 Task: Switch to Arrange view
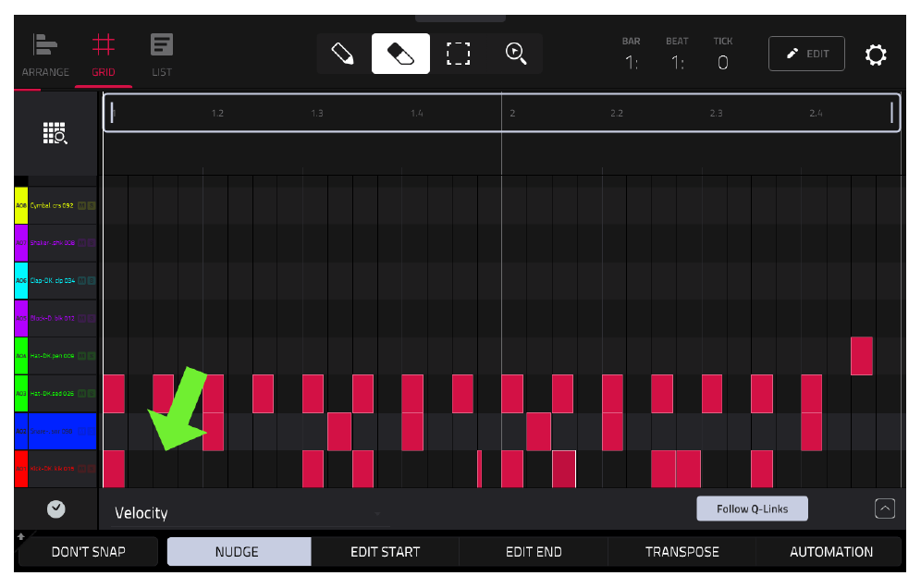[45, 55]
